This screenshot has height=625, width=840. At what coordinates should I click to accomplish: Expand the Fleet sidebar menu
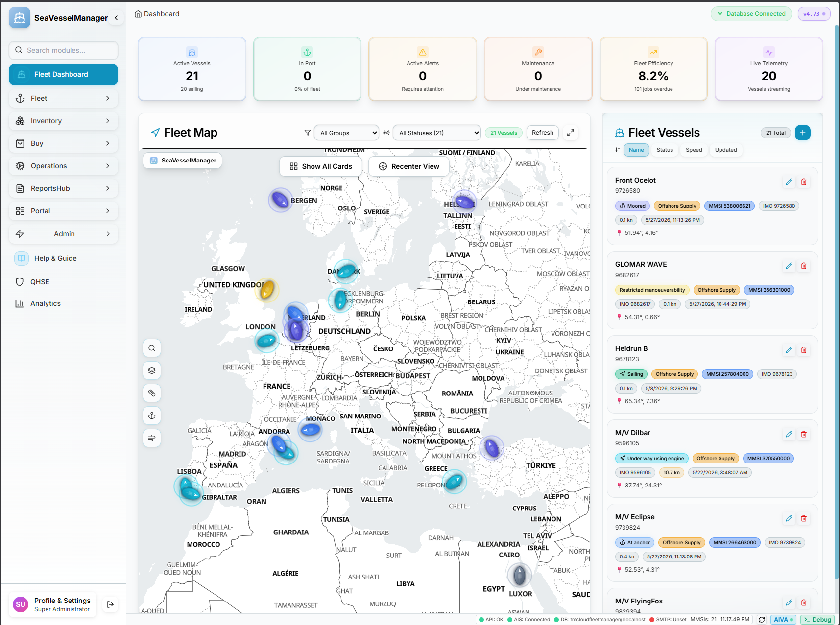tap(63, 98)
